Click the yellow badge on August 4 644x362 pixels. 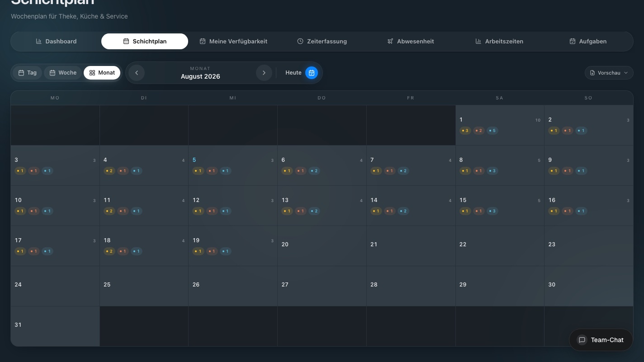109,171
